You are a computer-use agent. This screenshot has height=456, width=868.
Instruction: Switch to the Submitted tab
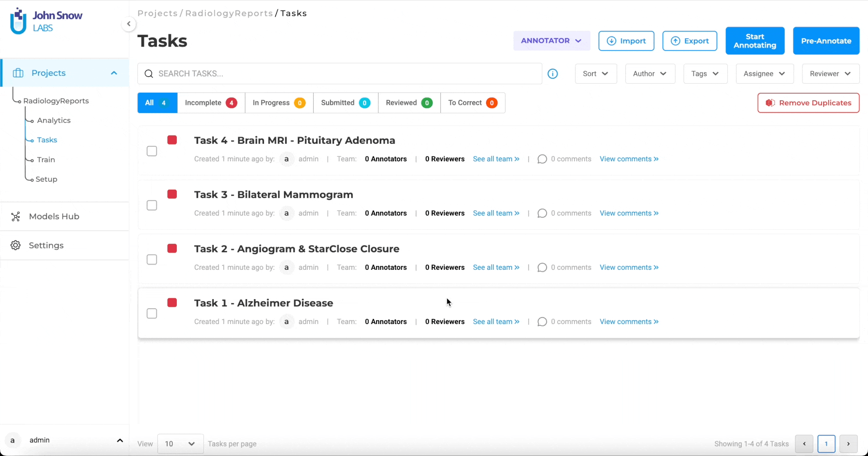pos(346,103)
